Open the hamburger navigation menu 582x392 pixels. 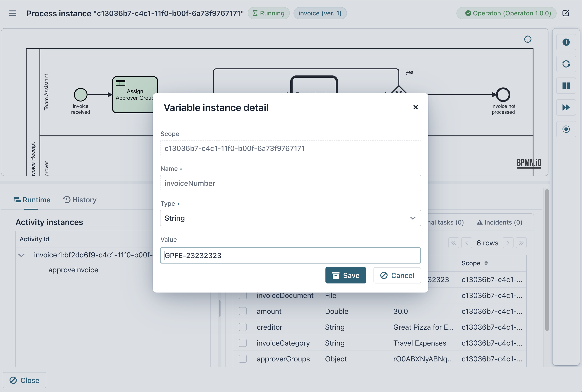point(12,13)
